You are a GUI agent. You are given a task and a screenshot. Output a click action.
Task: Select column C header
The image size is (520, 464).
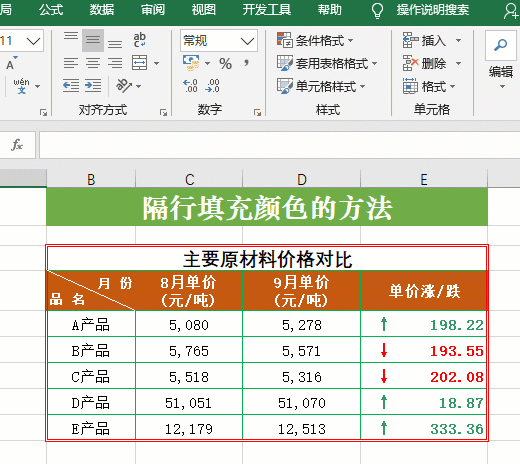coord(189,179)
